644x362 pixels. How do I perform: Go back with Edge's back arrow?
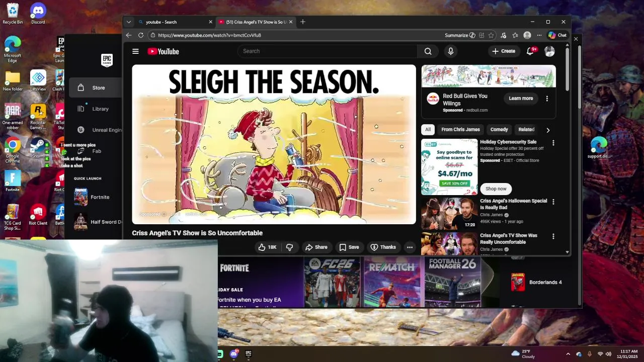click(x=129, y=35)
